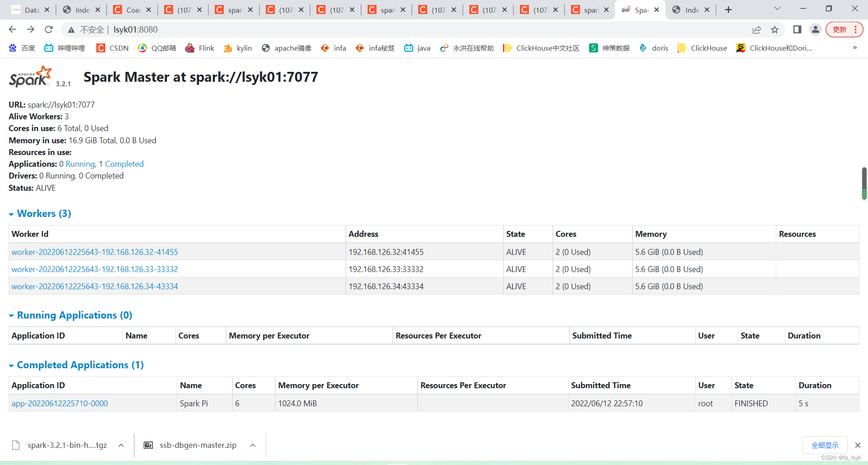Screen dimensions: 868x465
Task: Click the 更新 update button
Action: click(x=844, y=29)
